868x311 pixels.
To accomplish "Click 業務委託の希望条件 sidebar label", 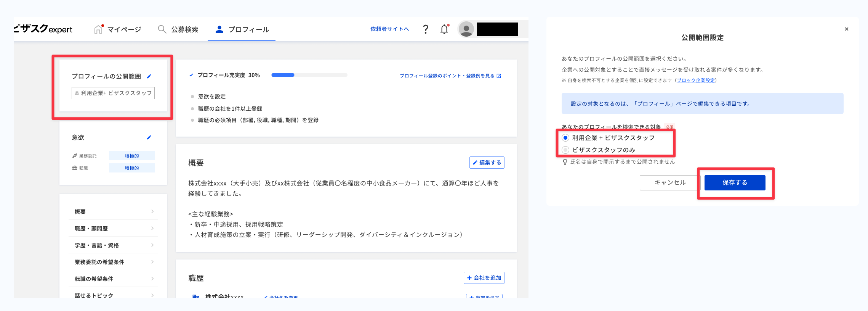I will coord(99,262).
